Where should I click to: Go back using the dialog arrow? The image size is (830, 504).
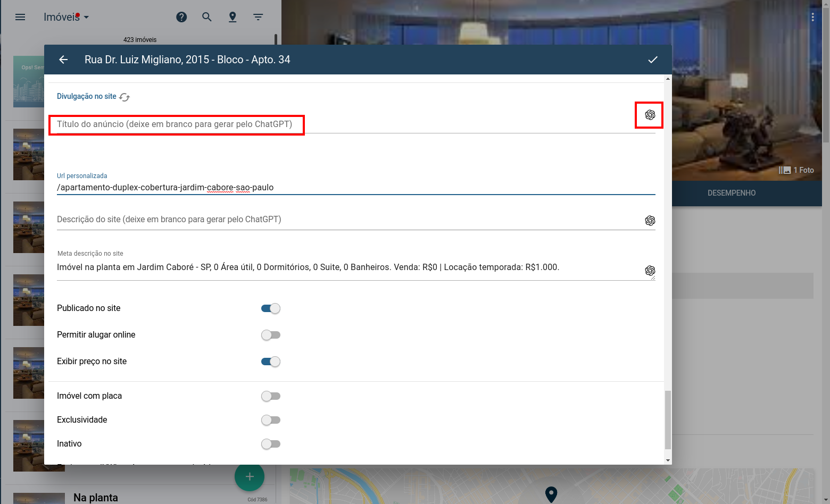(x=63, y=60)
